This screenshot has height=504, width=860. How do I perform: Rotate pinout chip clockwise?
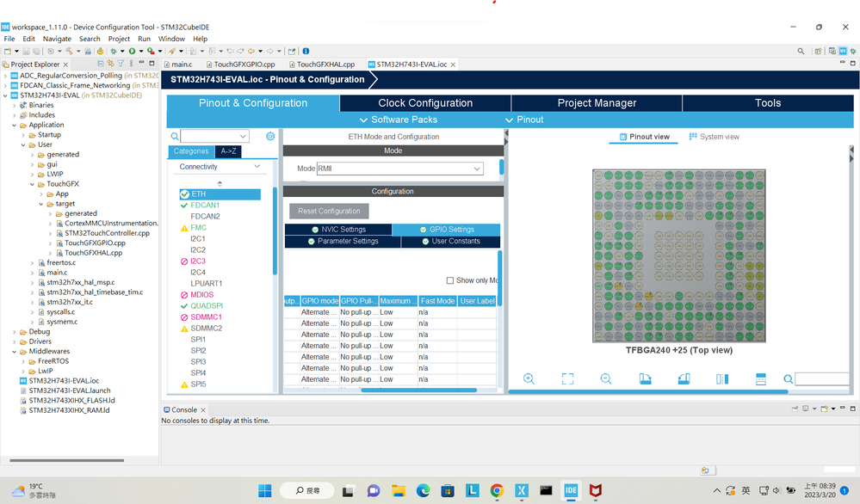pyautogui.click(x=645, y=378)
